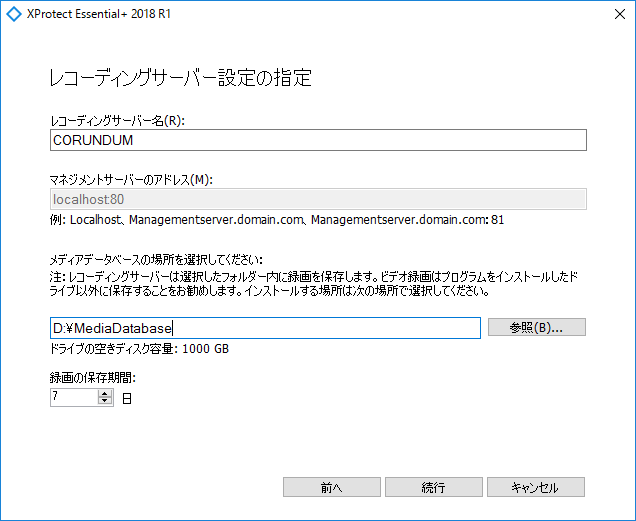The height and width of the screenshot is (521, 636).
Task: Click the XProtect diamond logo icon
Action: (x=14, y=14)
